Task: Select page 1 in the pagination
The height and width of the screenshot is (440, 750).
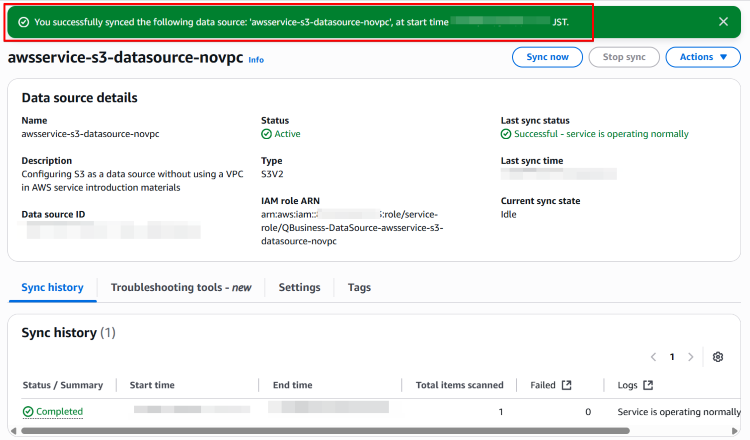Action: click(x=672, y=357)
